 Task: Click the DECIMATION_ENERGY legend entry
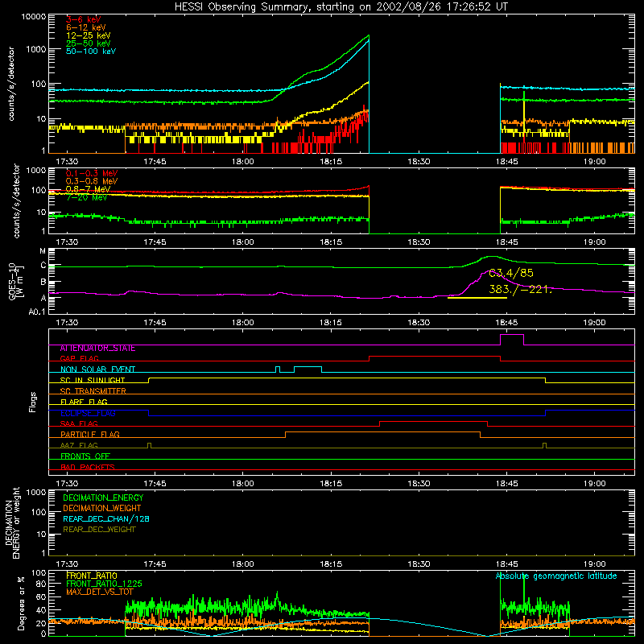(x=103, y=497)
